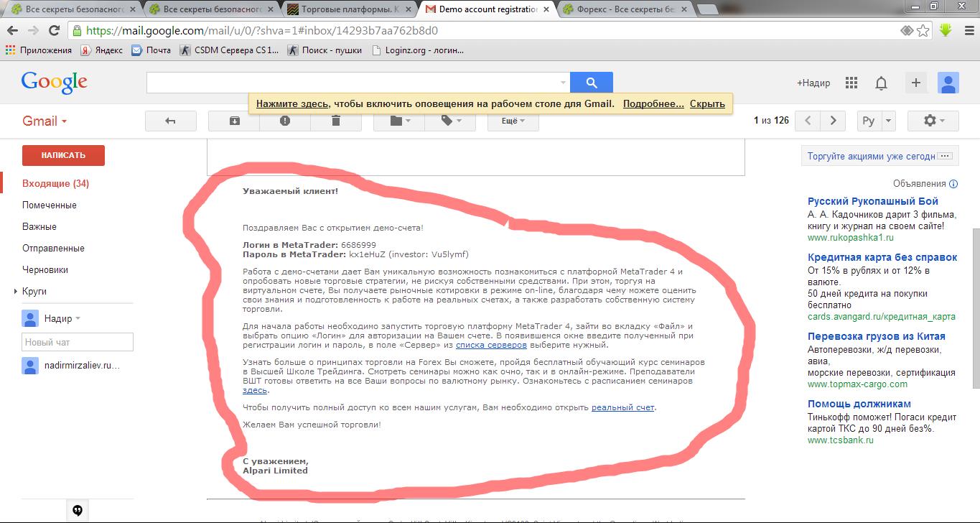Screen dimensions: 980x523
Task: Open the search options arrow in search box
Action: [x=563, y=83]
